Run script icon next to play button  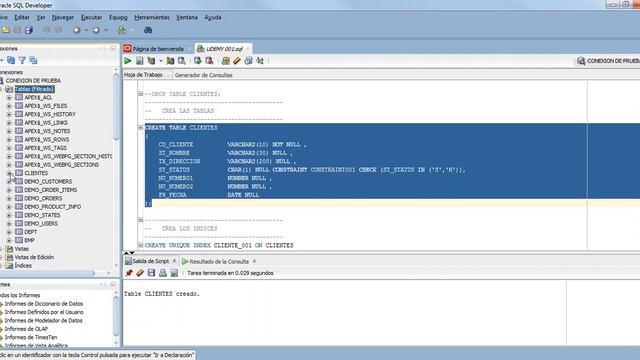(140, 61)
